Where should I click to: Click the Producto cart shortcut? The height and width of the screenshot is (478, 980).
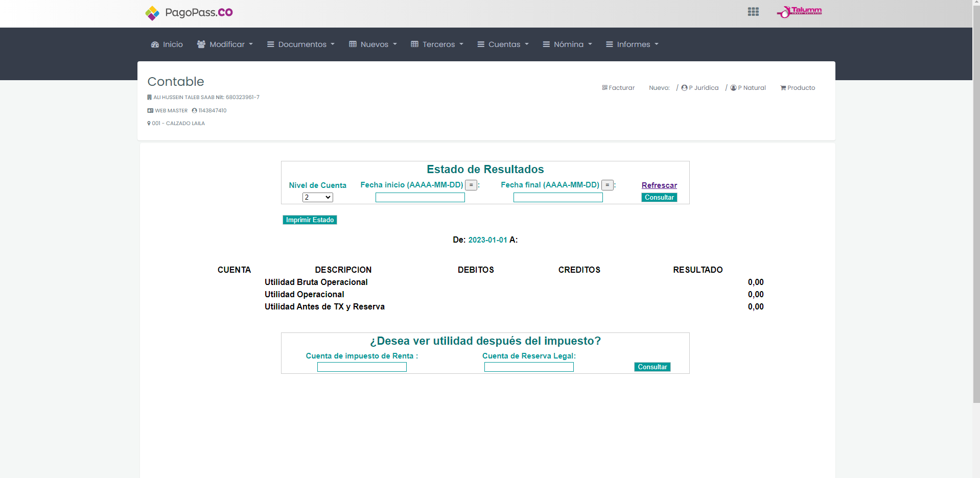pos(798,88)
